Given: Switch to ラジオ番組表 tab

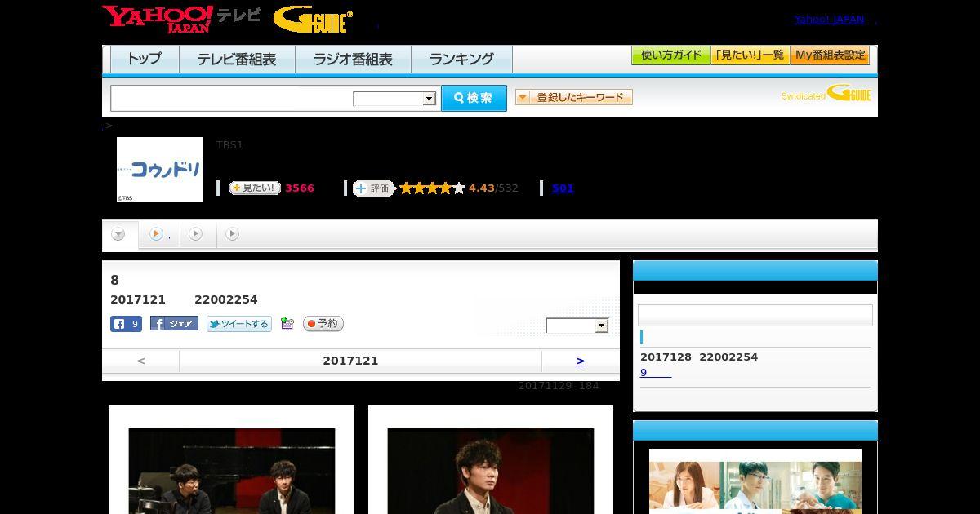Looking at the screenshot, I should click(353, 59).
